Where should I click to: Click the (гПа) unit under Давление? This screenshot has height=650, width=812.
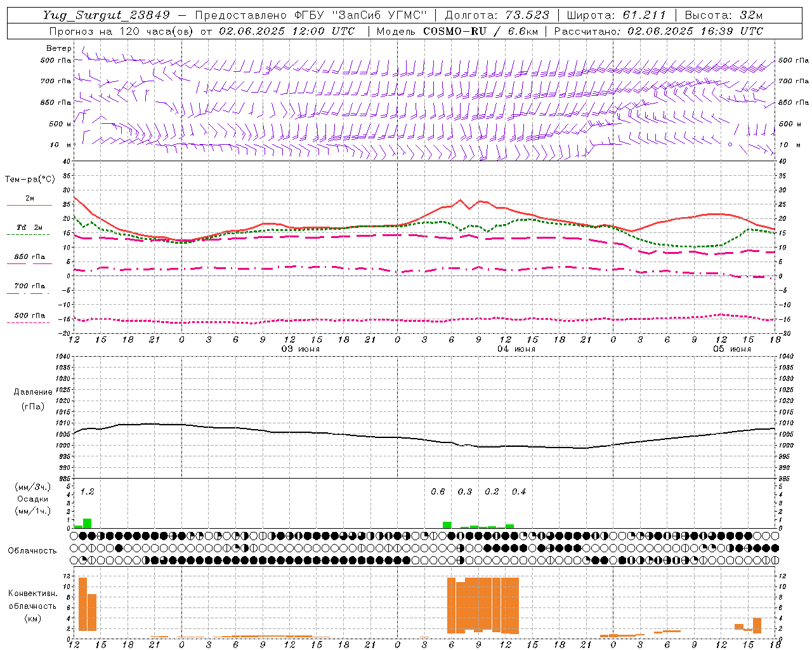coord(33,406)
